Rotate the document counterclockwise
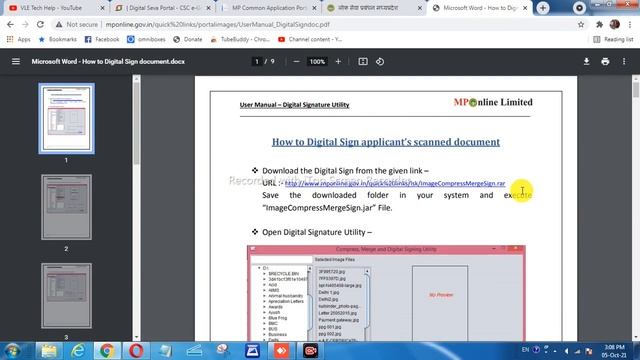 click(x=380, y=62)
